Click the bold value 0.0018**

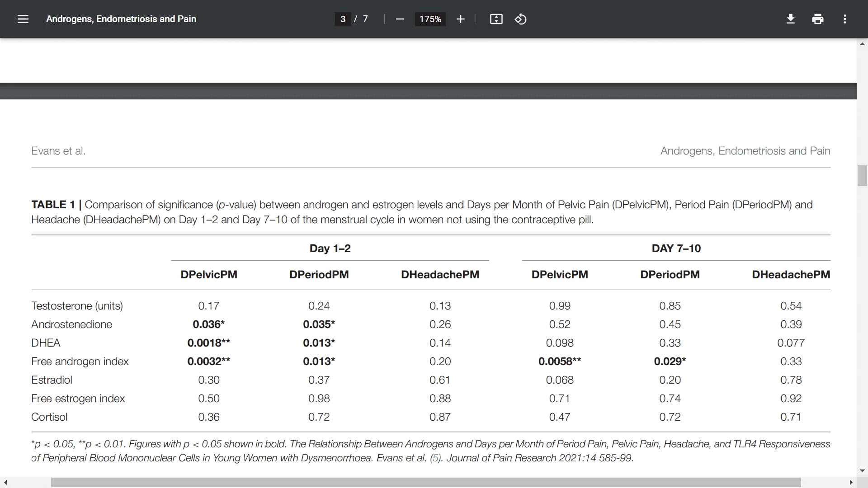pos(209,343)
